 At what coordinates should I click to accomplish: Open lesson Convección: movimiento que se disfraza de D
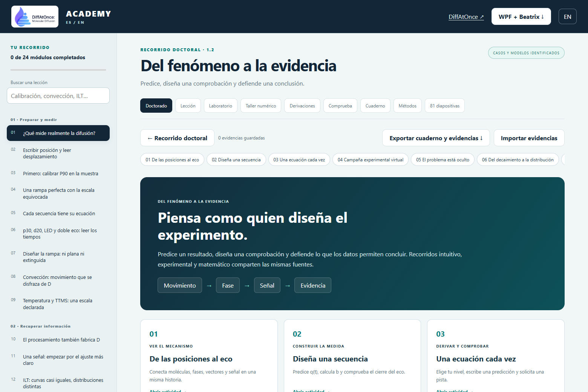pyautogui.click(x=58, y=280)
